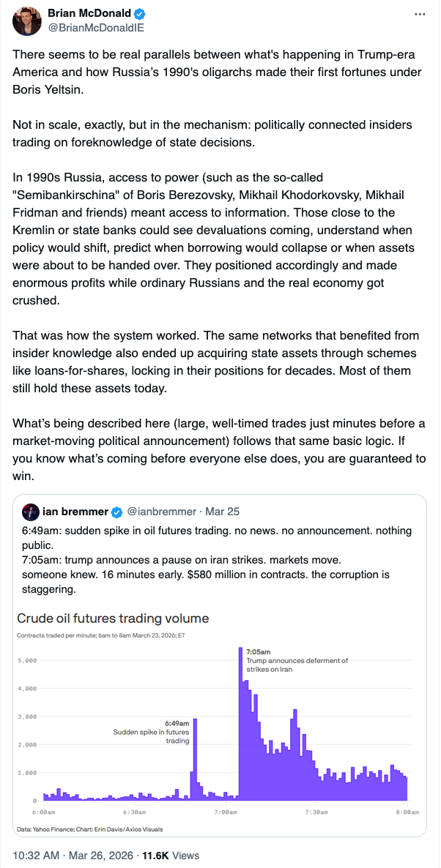View the 11.6K Views count

(x=170, y=855)
